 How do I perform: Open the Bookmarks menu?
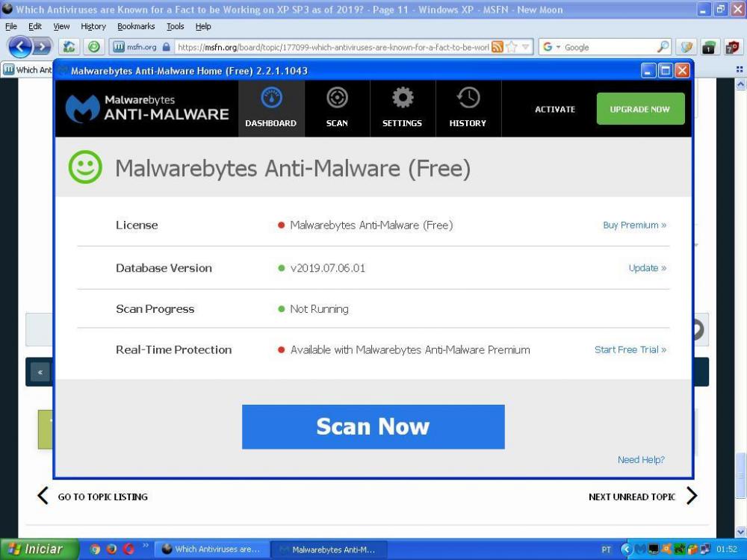136,26
